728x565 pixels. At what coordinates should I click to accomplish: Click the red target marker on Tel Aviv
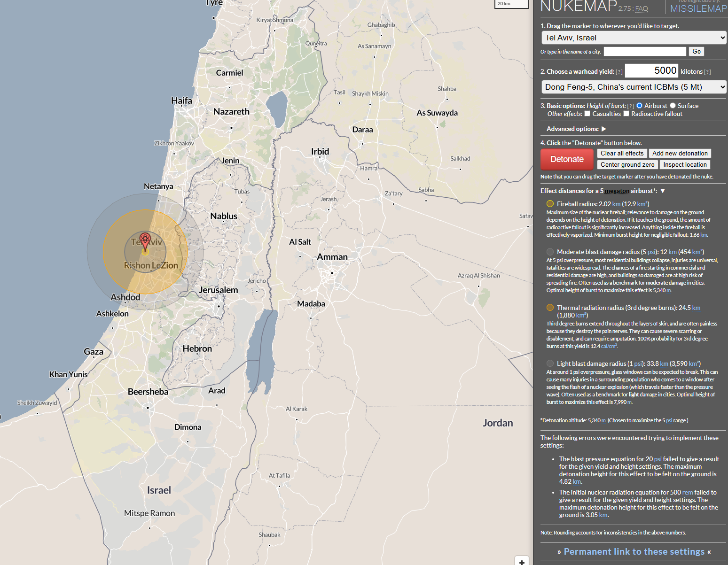[x=145, y=241]
